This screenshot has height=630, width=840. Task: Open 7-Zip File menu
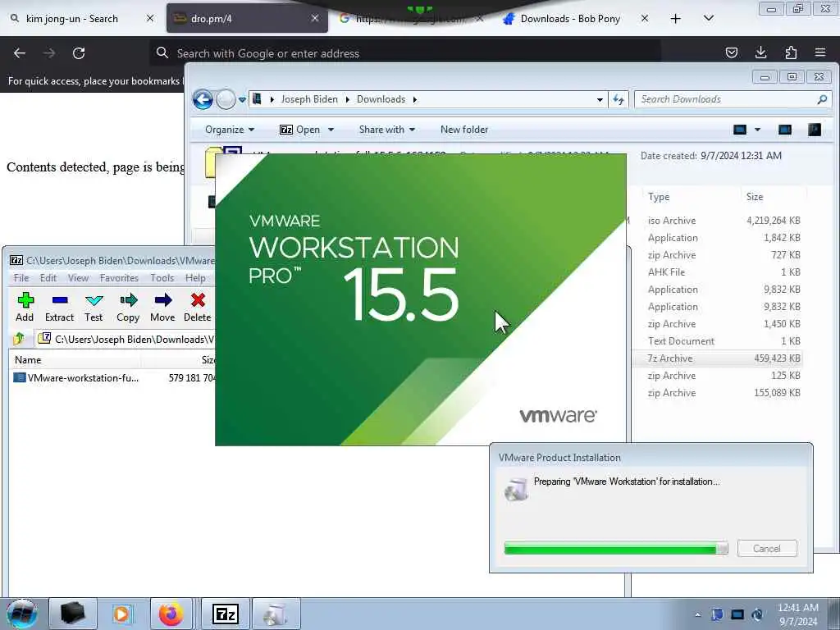click(x=21, y=278)
